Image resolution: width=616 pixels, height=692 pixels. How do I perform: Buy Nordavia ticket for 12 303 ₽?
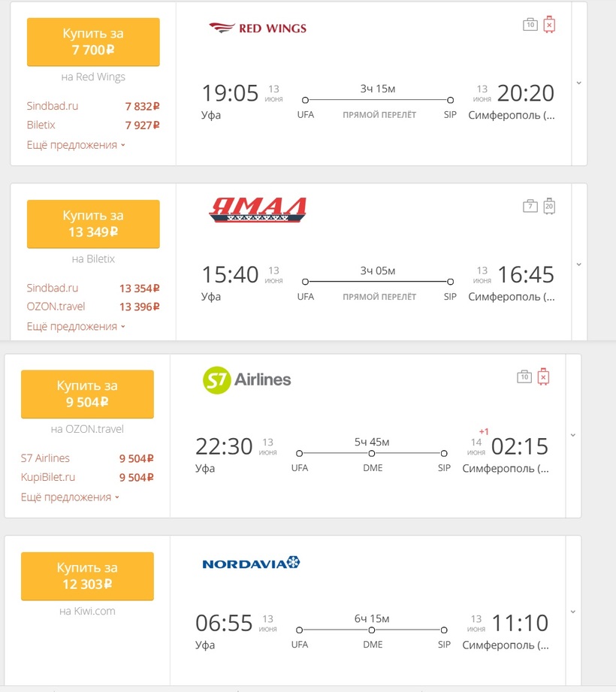87,576
